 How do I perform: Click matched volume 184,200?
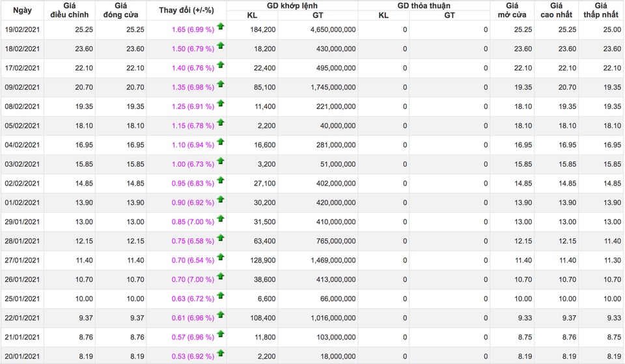pos(262,30)
